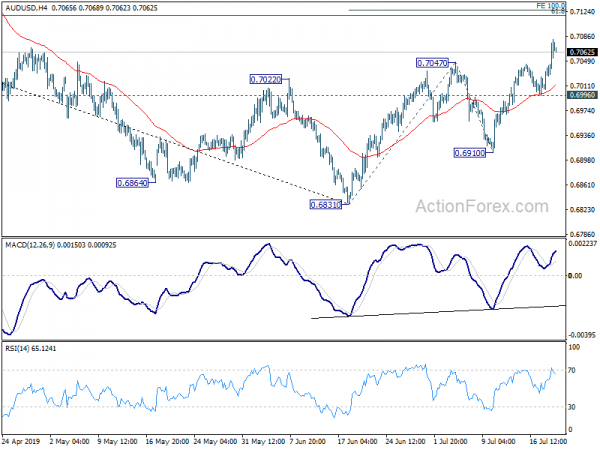Viewport: 600px width, 450px height.
Task: Click the 0.68610 price axis value
Action: [582, 185]
